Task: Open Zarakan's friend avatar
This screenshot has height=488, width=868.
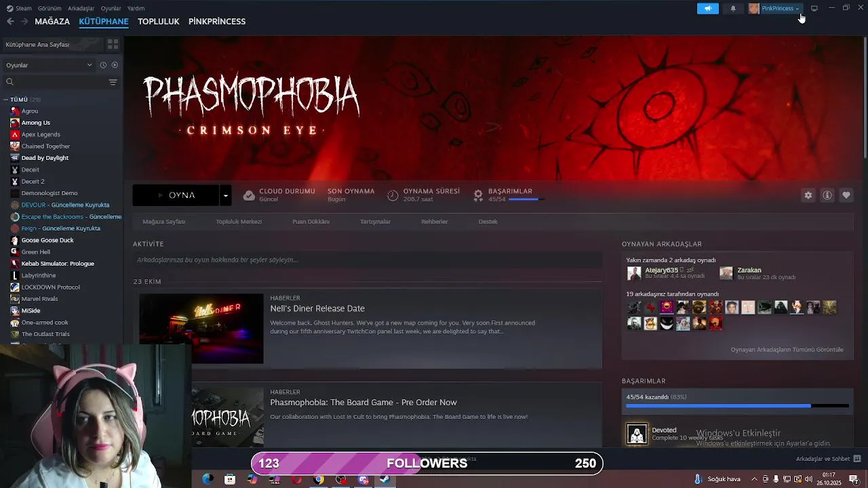Action: pyautogui.click(x=726, y=273)
